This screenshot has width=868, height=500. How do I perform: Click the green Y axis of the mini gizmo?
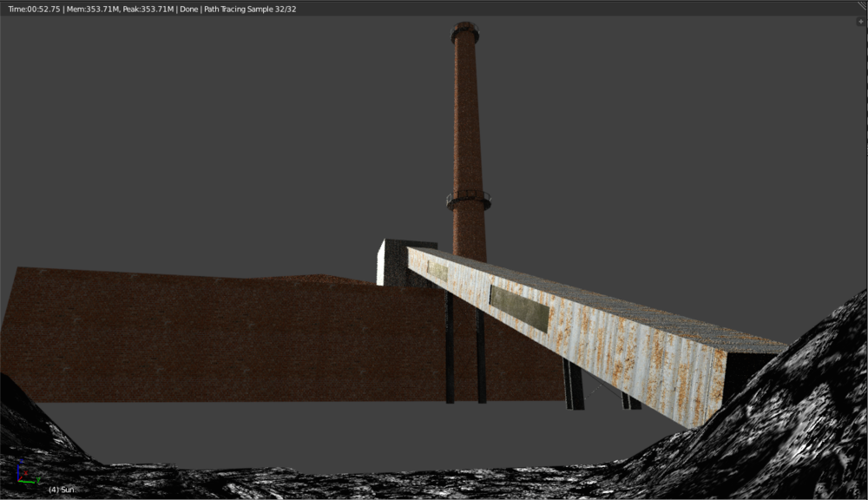click(x=27, y=482)
